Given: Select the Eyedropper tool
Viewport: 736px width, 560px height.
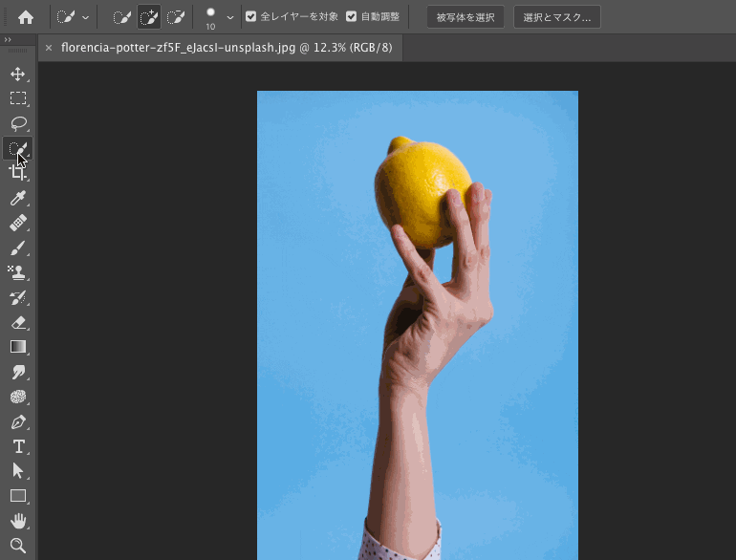Looking at the screenshot, I should [x=18, y=198].
